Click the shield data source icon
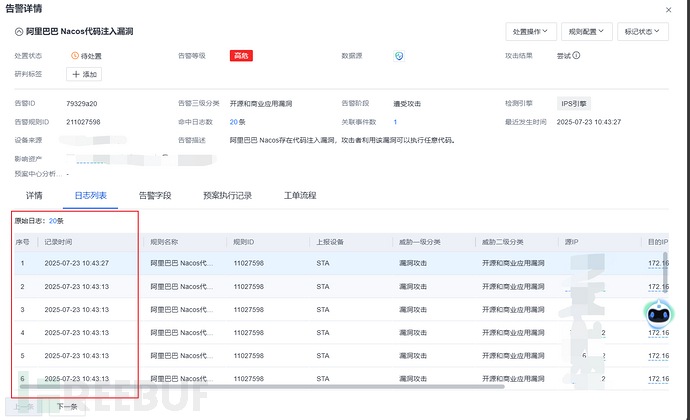This screenshot has height=420, width=690. pos(399,56)
